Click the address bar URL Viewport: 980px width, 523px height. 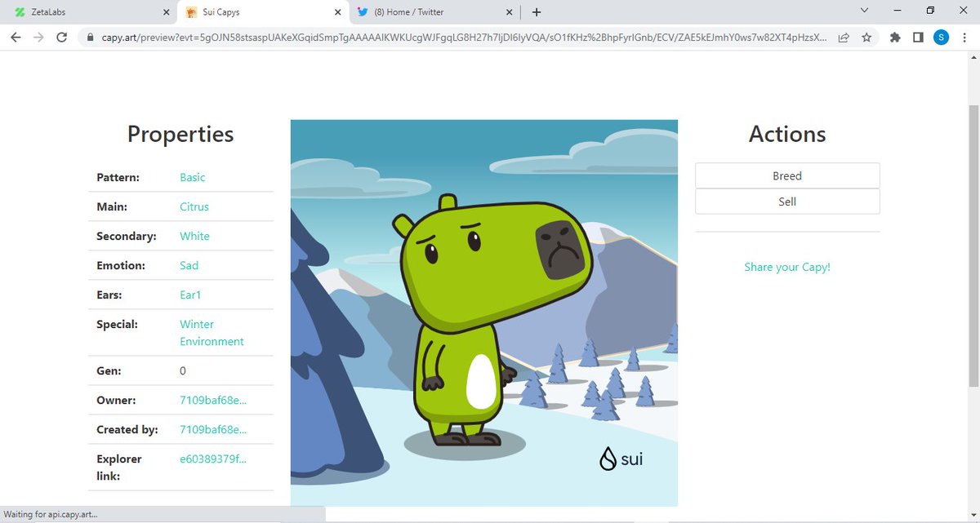[x=463, y=38]
